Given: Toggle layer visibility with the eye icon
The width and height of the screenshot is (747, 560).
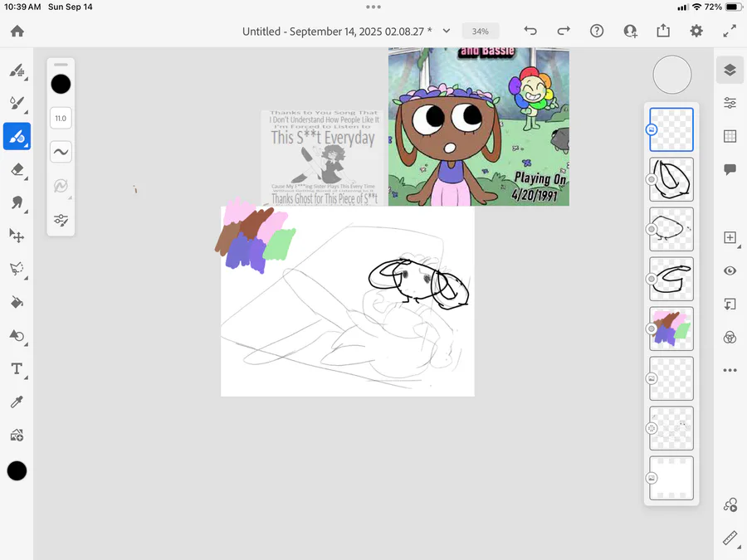Looking at the screenshot, I should pos(730,271).
